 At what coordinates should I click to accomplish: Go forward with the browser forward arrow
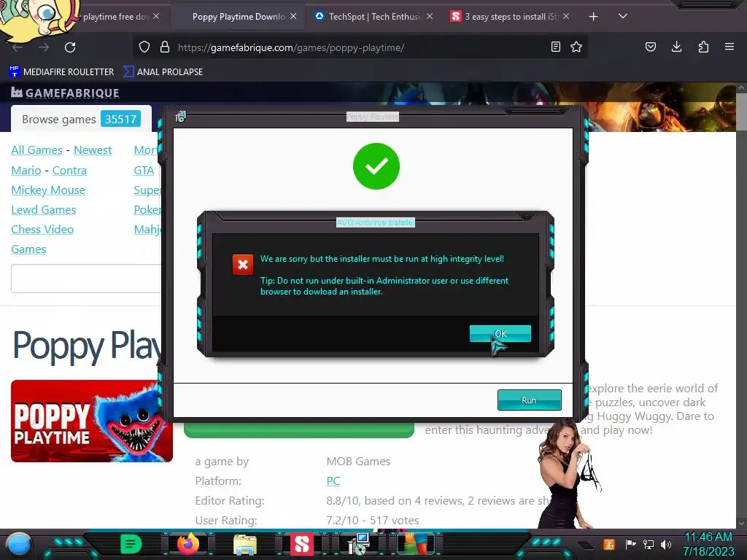coord(44,47)
